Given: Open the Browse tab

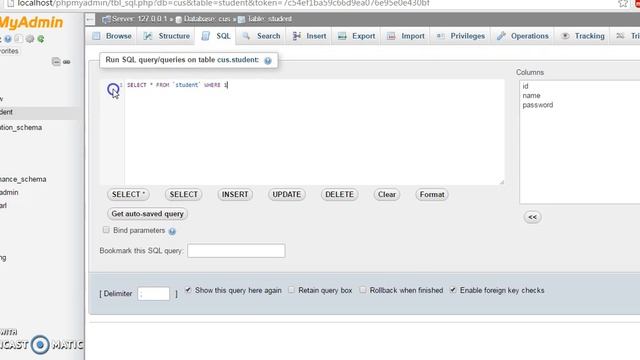Looking at the screenshot, I should [x=112, y=36].
